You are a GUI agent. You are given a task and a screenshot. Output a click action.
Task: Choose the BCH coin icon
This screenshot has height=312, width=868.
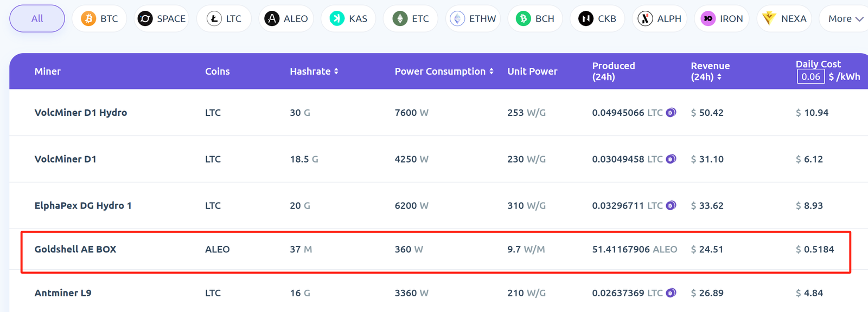524,19
